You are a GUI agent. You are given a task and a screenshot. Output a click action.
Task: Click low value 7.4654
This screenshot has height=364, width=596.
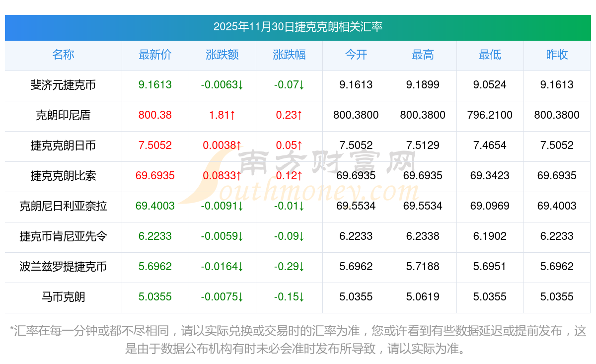(490, 146)
